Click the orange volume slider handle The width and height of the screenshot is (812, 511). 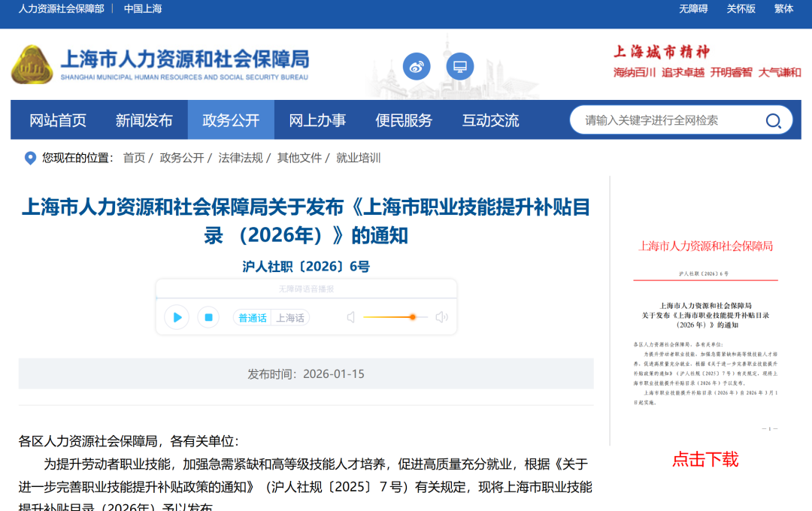(x=412, y=317)
